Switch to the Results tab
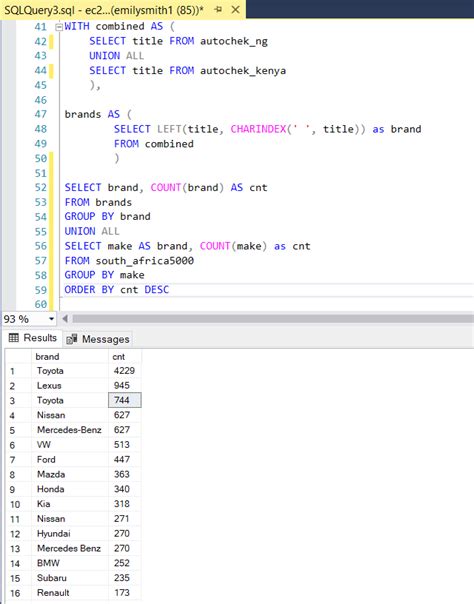Image resolution: width=474 pixels, height=604 pixels. tap(32, 338)
